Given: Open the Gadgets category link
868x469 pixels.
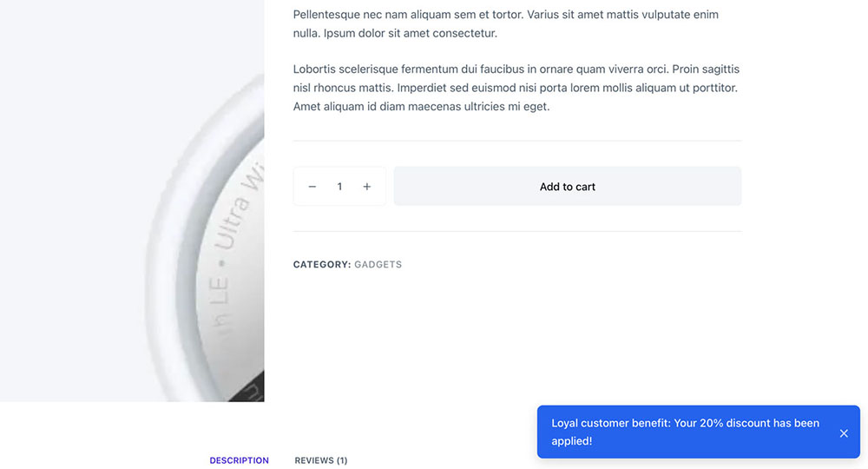Looking at the screenshot, I should click(378, 265).
